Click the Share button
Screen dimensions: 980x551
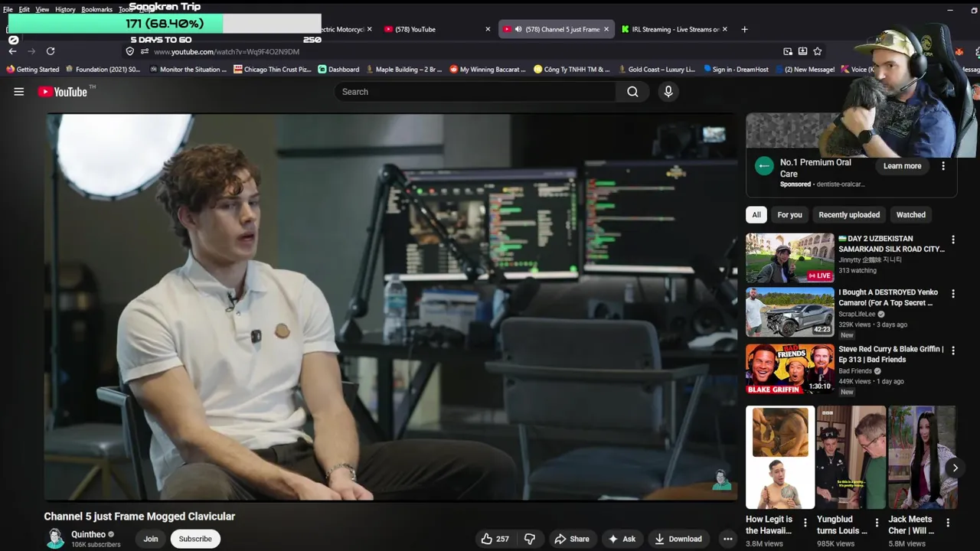pyautogui.click(x=572, y=539)
